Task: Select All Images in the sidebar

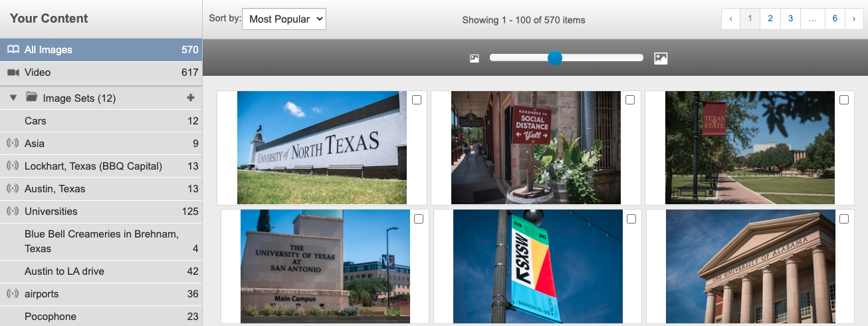Action: click(x=101, y=50)
